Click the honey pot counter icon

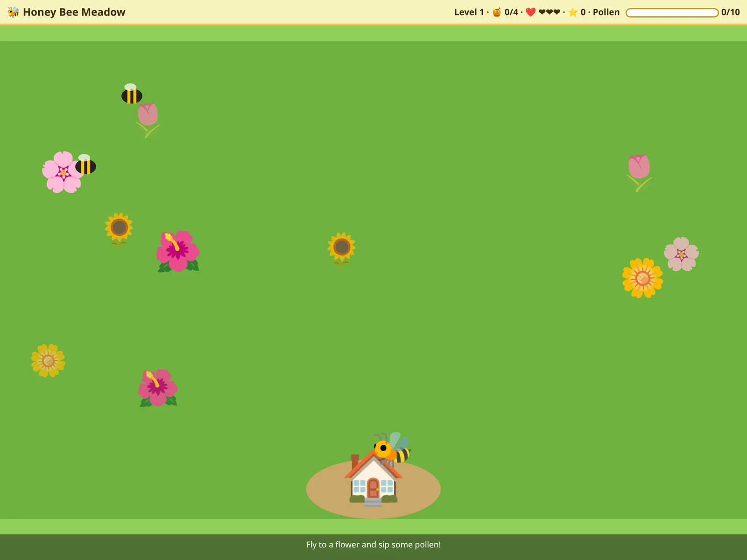[497, 12]
